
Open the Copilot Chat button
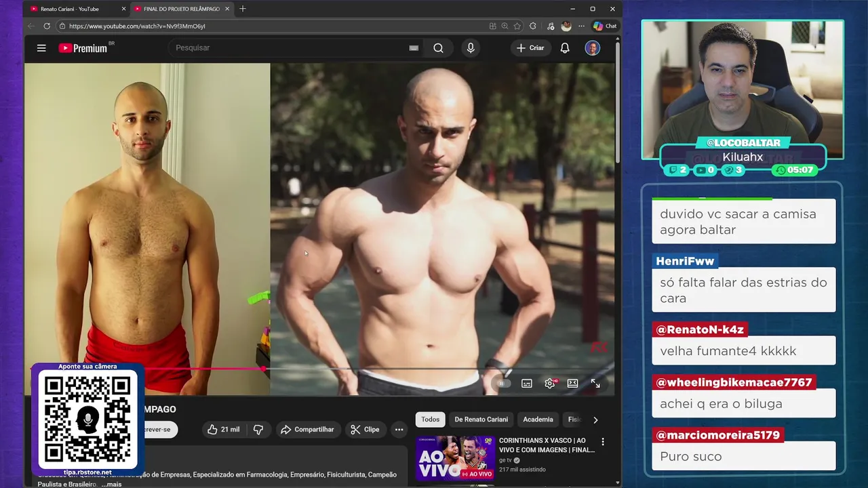605,26
